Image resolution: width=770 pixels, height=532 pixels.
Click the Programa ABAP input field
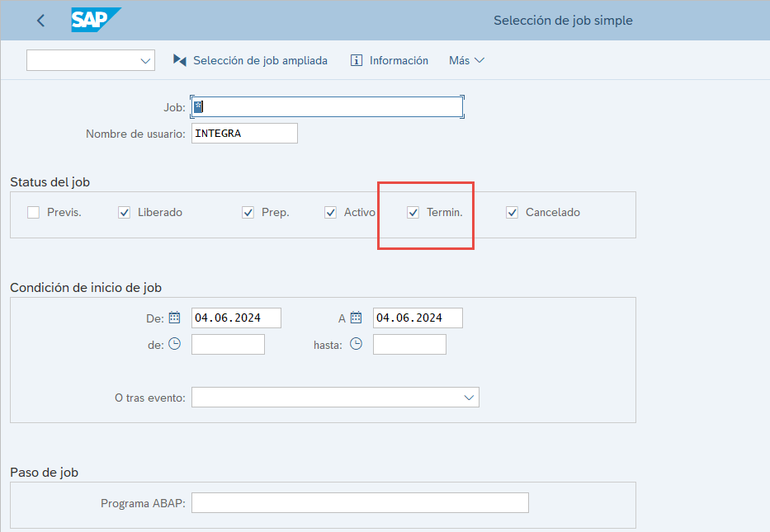(360, 502)
